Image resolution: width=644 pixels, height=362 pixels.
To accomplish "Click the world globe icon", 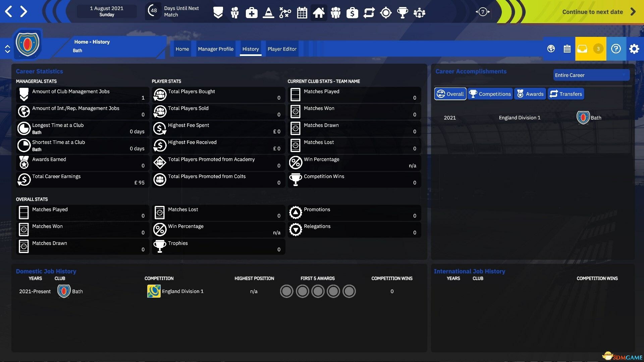I will coord(551,49).
